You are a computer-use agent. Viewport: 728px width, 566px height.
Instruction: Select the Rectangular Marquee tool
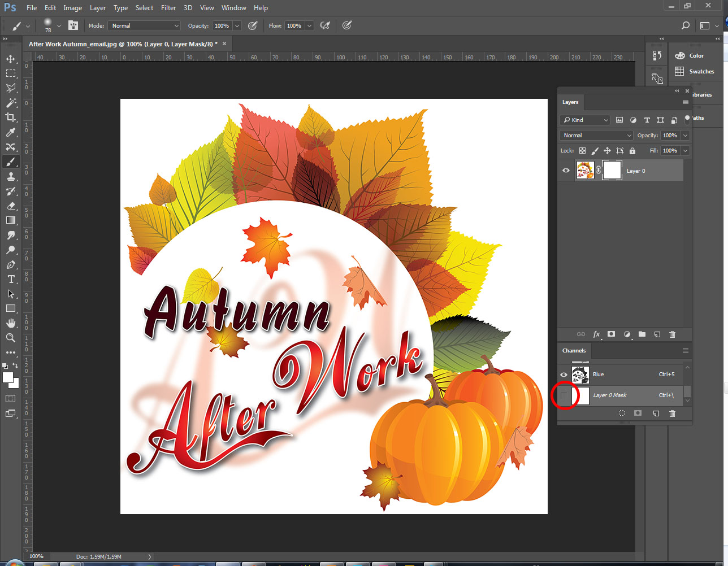click(x=11, y=73)
